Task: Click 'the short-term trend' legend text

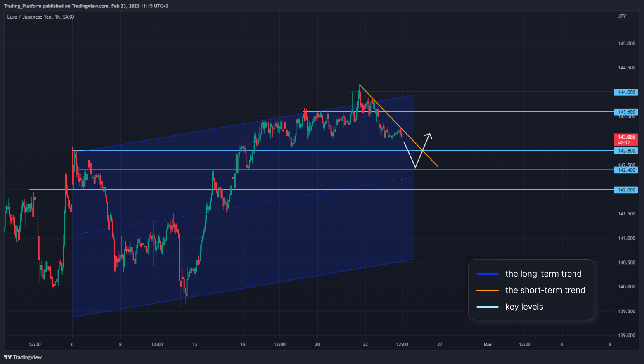Action: click(x=545, y=290)
